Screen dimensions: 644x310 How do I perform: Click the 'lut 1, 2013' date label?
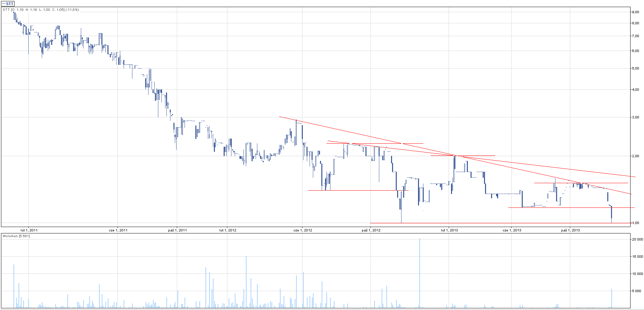point(450,230)
